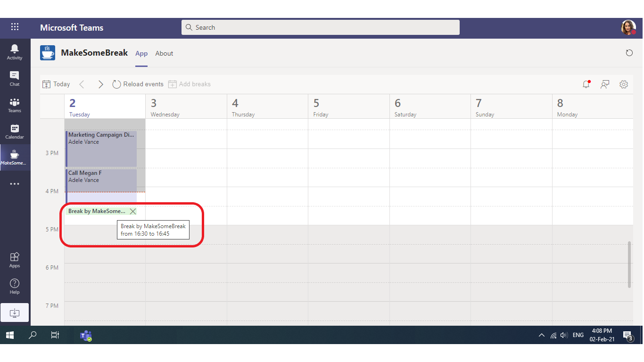Open the Windows Action Center notifications
The width and height of the screenshot is (644, 362).
tap(628, 335)
